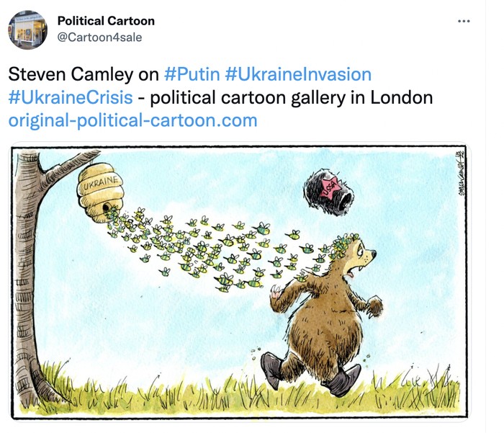Click the "Steven Camley on" tweet text
Viewport: 504px width, 433px height.
pos(83,74)
